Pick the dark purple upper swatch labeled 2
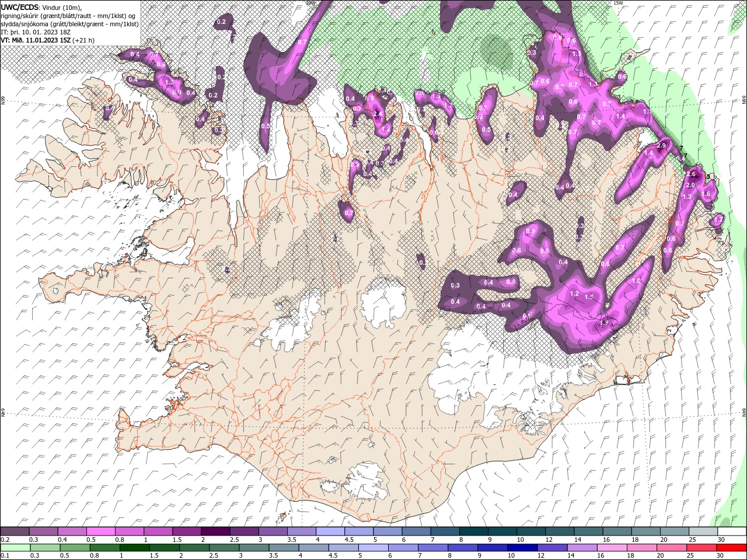 tap(215, 531)
